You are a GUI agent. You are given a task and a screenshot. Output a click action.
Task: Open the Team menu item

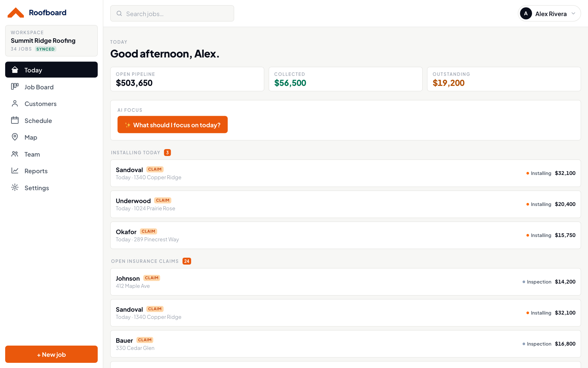(51, 154)
